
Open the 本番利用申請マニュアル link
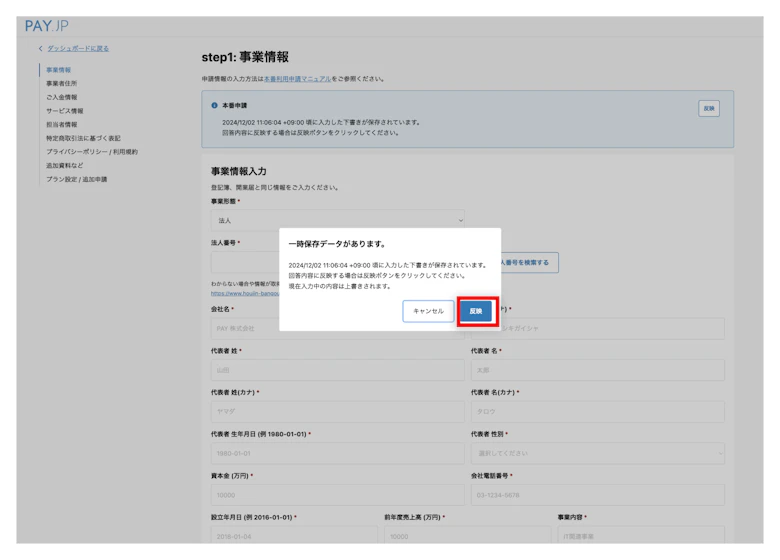(297, 79)
